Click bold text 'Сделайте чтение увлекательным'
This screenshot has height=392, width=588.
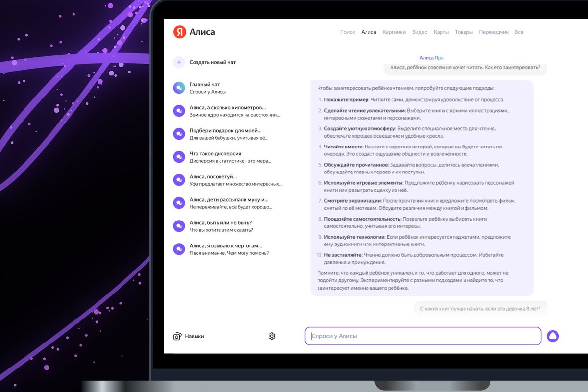[x=364, y=110]
